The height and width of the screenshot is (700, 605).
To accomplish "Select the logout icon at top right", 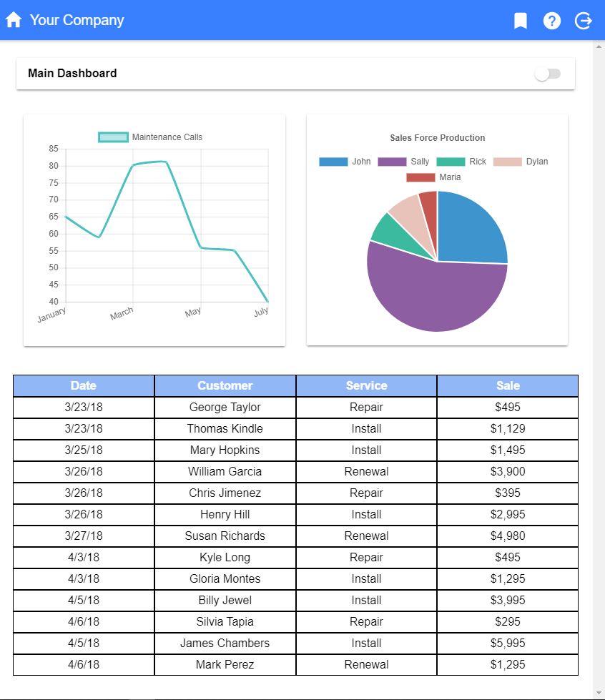I will (583, 20).
